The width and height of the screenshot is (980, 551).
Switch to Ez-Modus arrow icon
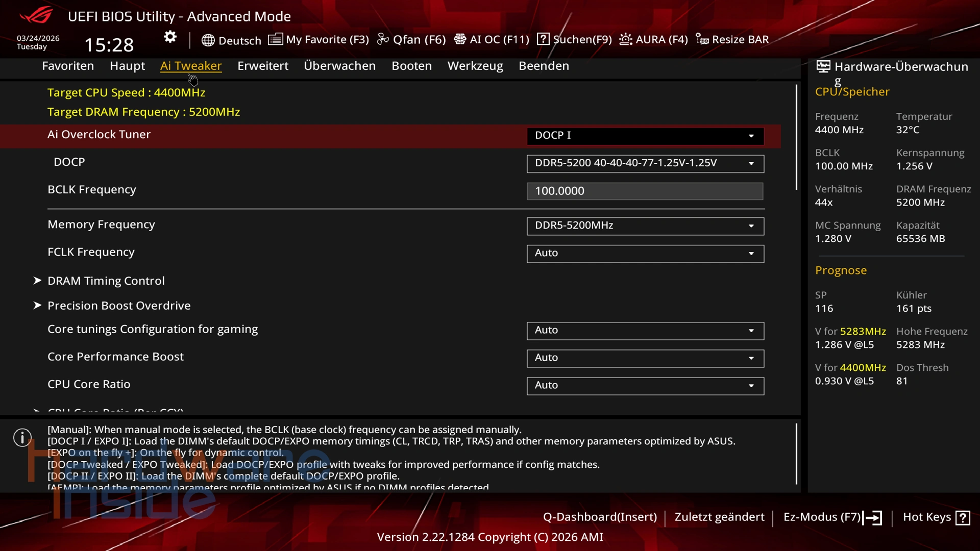click(x=872, y=518)
